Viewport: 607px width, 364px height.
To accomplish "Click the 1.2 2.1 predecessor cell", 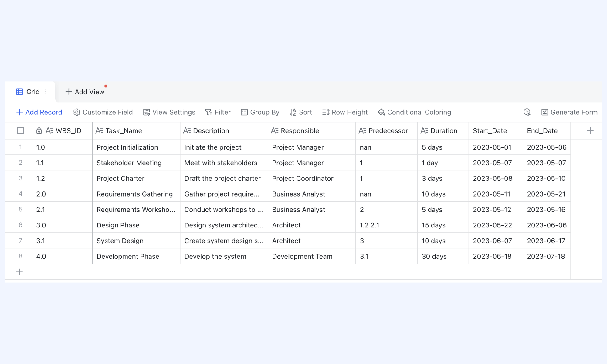I will click(x=387, y=225).
